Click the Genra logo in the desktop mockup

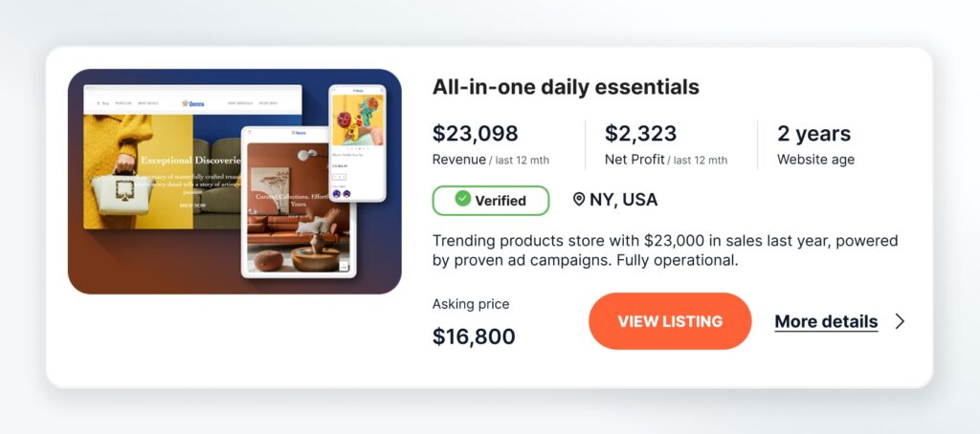coord(192,103)
